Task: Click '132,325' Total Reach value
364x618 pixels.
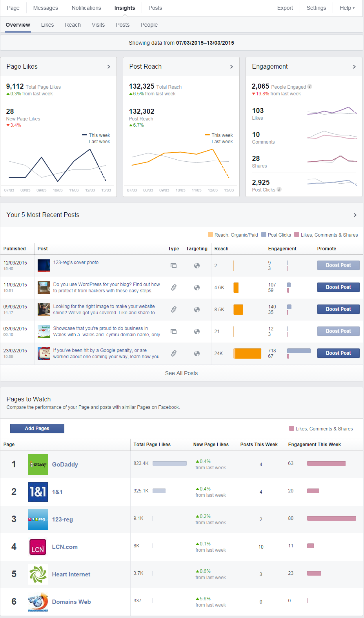Action: point(142,86)
